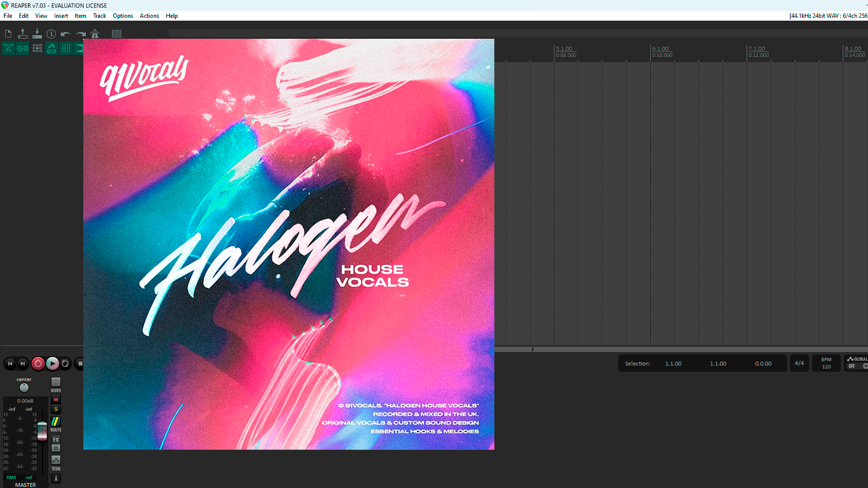The width and height of the screenshot is (868, 488).
Task: Click the BPM 120 tempo field
Action: (x=826, y=363)
